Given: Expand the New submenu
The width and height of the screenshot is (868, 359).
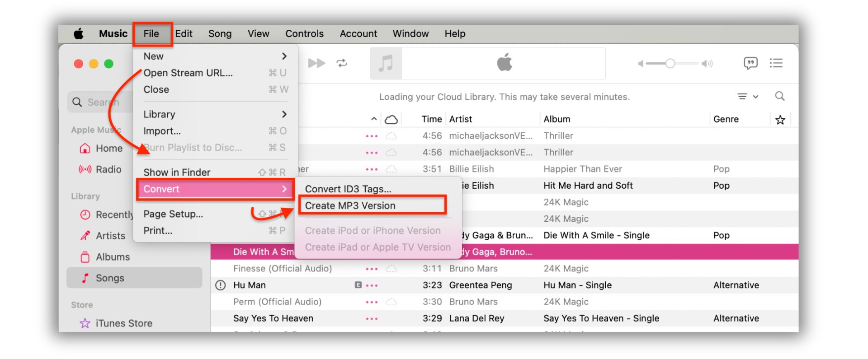Looking at the screenshot, I should coord(215,56).
